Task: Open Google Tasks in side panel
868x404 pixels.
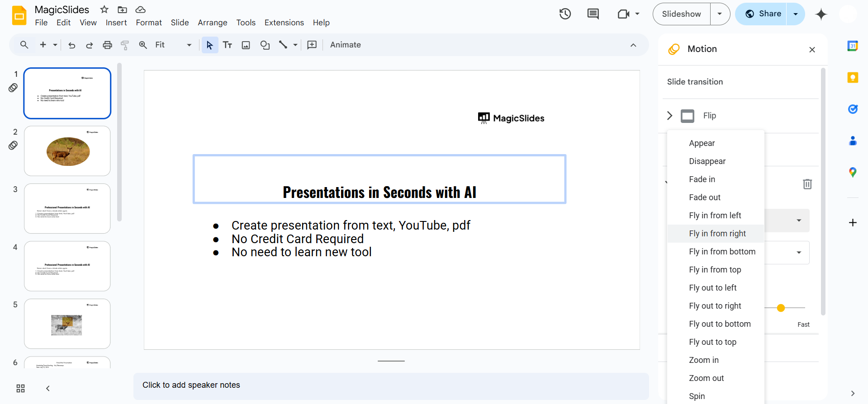Action: coord(853,109)
